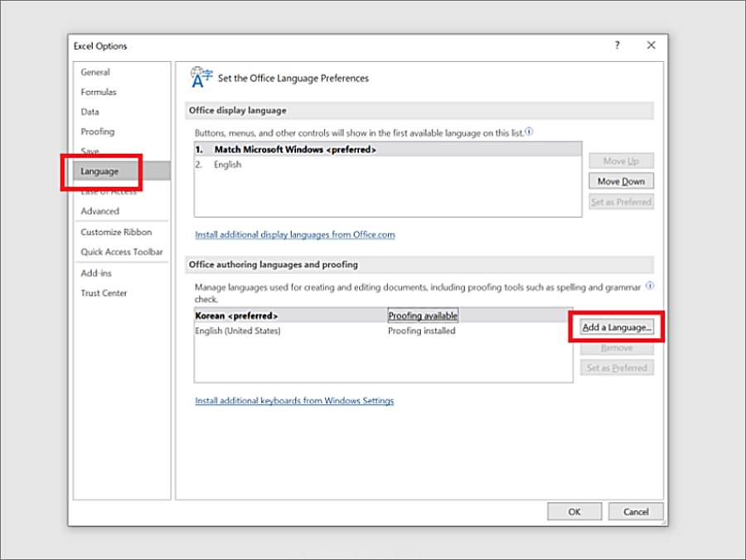This screenshot has width=746, height=560.
Task: Open the Customize Ribbon category
Action: (116, 232)
